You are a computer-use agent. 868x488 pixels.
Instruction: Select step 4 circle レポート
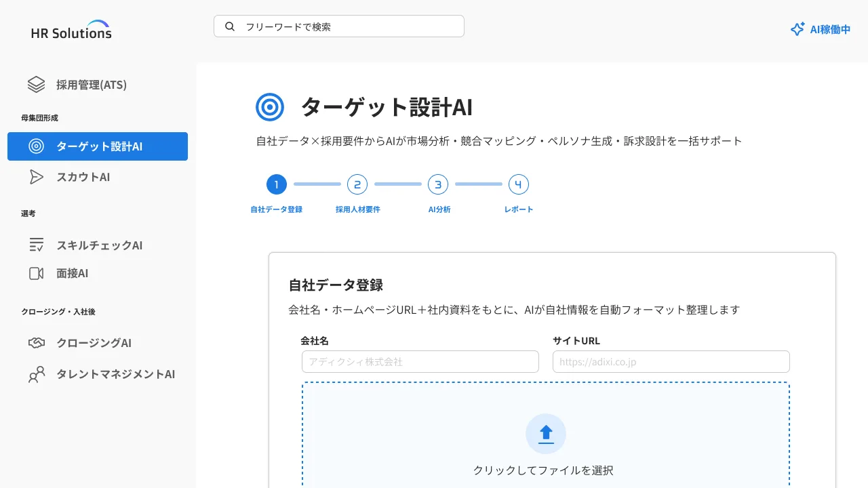pos(519,184)
